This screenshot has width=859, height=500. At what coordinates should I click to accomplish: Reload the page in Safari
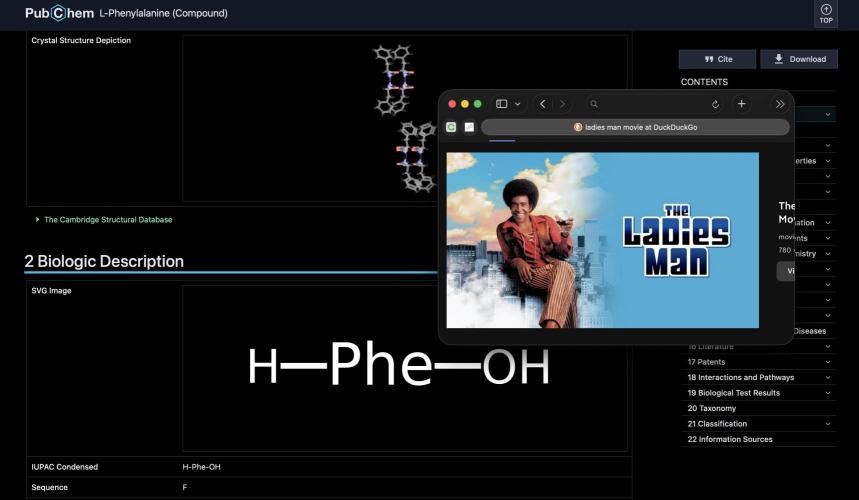click(715, 104)
